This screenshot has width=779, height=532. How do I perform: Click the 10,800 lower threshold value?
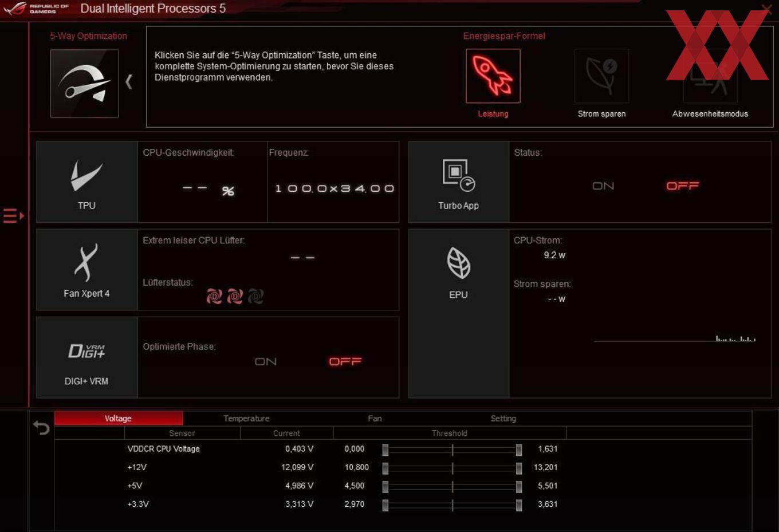point(357,467)
